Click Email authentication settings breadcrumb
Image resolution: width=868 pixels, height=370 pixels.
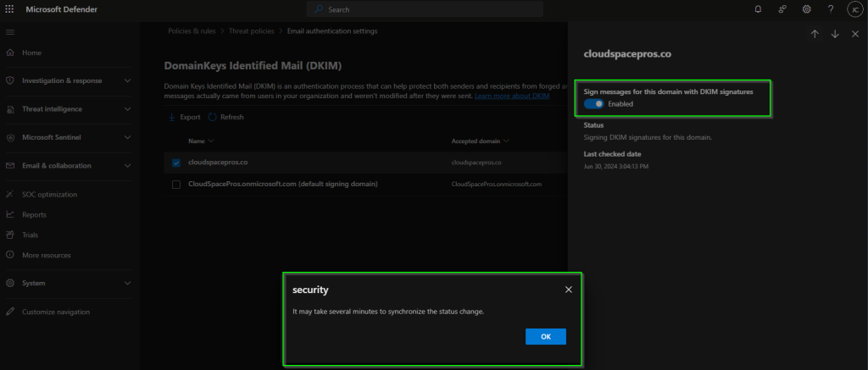point(332,31)
